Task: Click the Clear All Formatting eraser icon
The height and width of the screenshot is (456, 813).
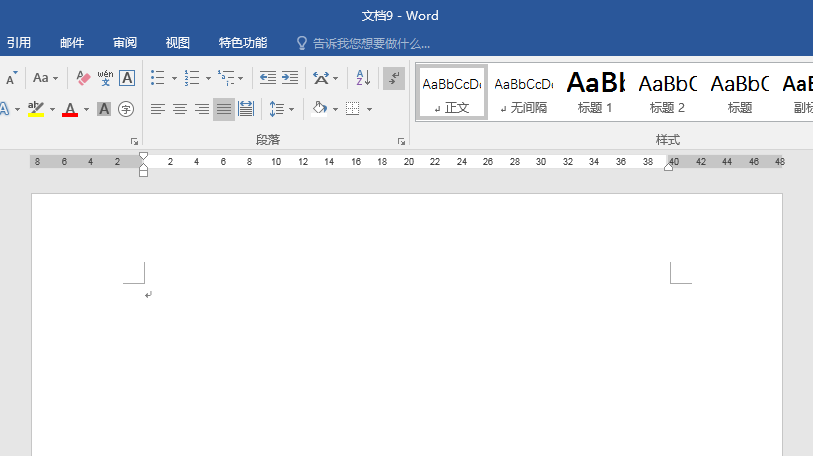Action: 83,78
